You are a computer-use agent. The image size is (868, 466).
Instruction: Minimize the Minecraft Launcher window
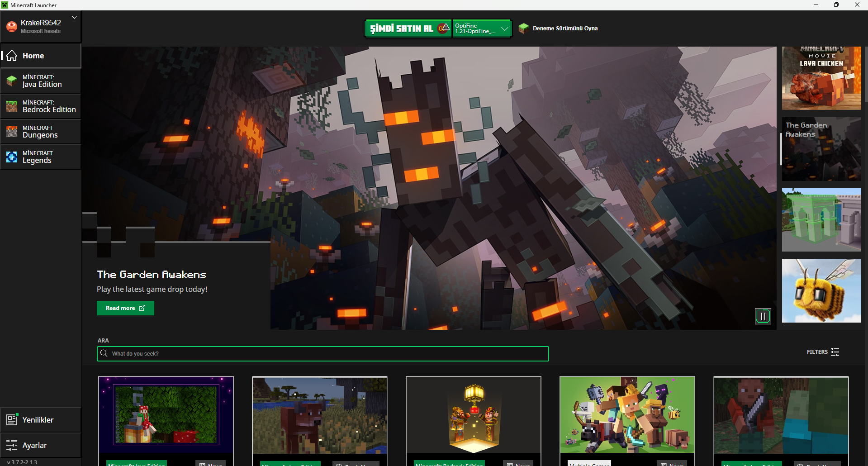coord(816,5)
